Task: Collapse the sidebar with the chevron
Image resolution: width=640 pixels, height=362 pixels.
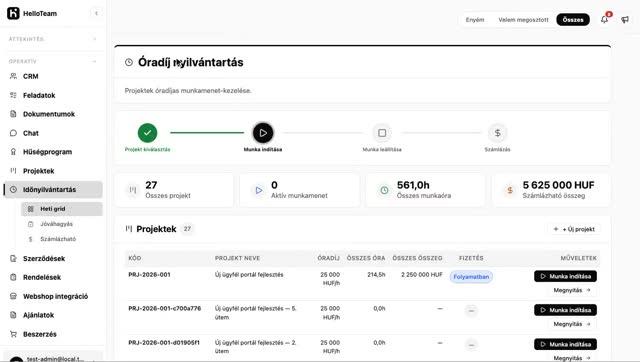Action: click(x=96, y=13)
